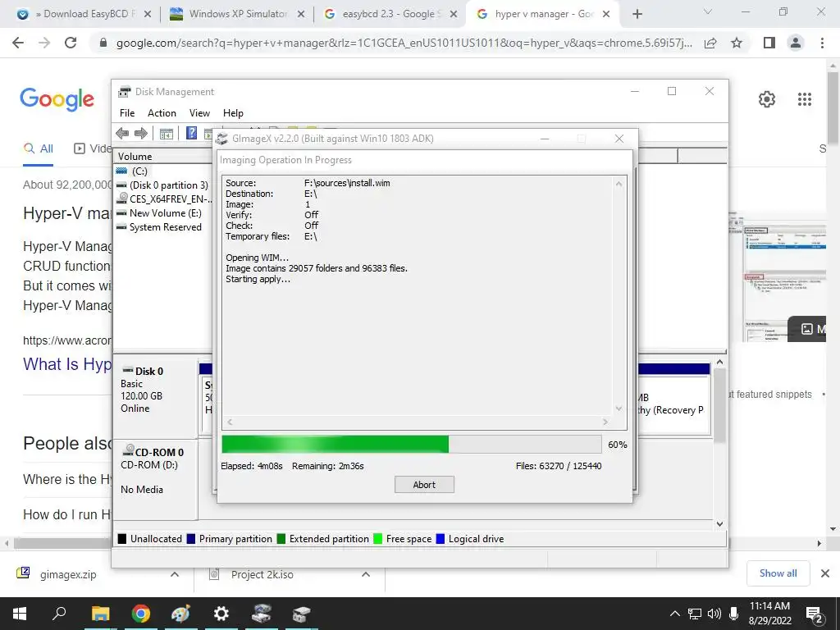Image resolution: width=840 pixels, height=630 pixels.
Task: Click the GImageX log scroll up arrow
Action: (619, 184)
